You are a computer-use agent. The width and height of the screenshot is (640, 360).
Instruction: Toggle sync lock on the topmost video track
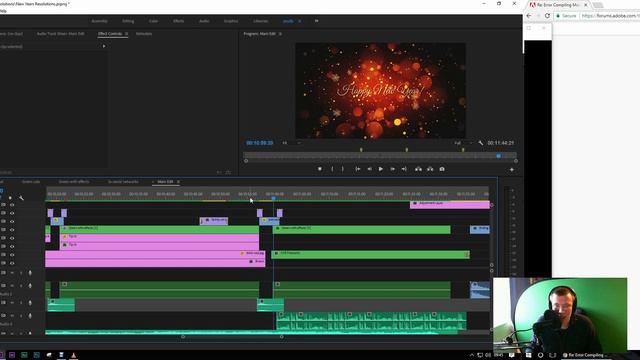(3, 205)
